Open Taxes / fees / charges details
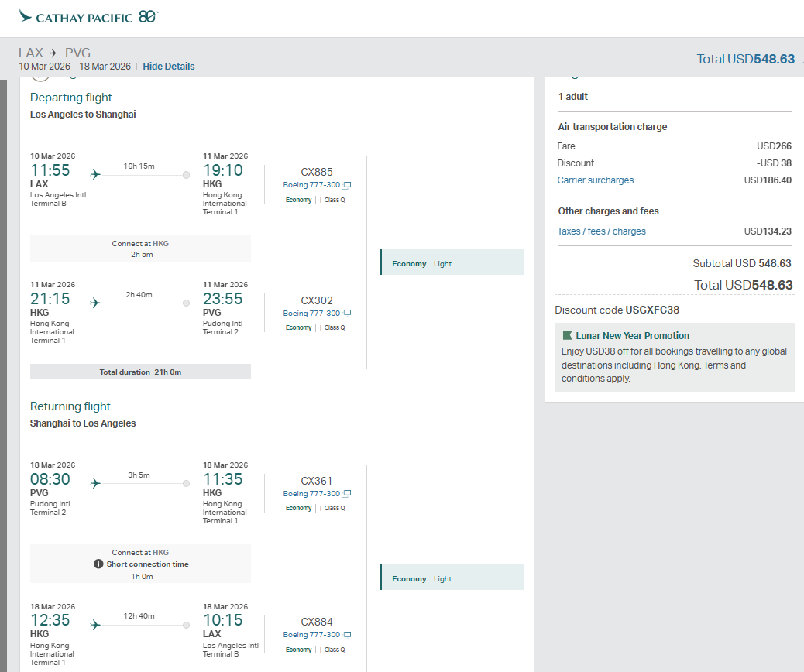The width and height of the screenshot is (804, 672). (x=601, y=231)
